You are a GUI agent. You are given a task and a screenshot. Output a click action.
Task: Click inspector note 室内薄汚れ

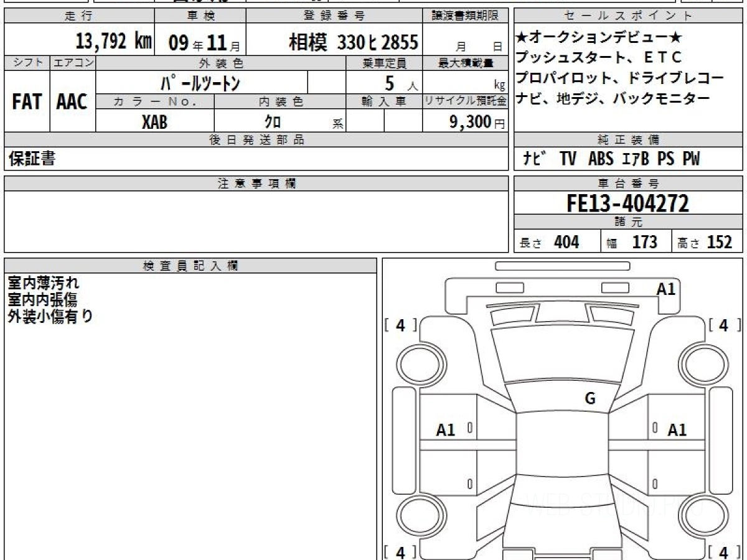point(44,284)
